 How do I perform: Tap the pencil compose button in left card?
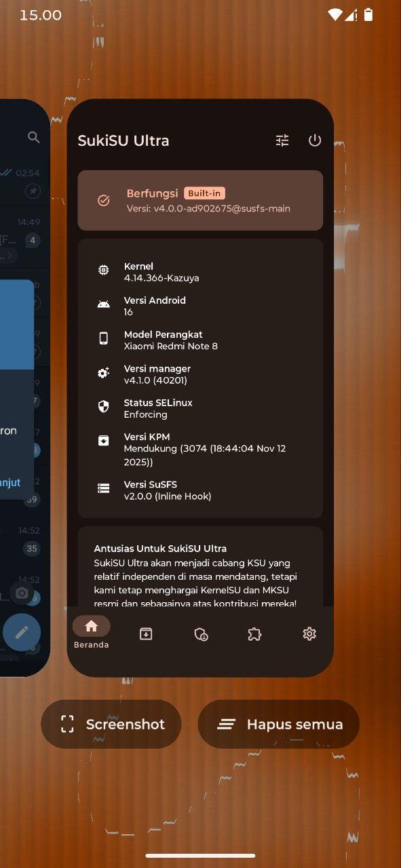22,633
